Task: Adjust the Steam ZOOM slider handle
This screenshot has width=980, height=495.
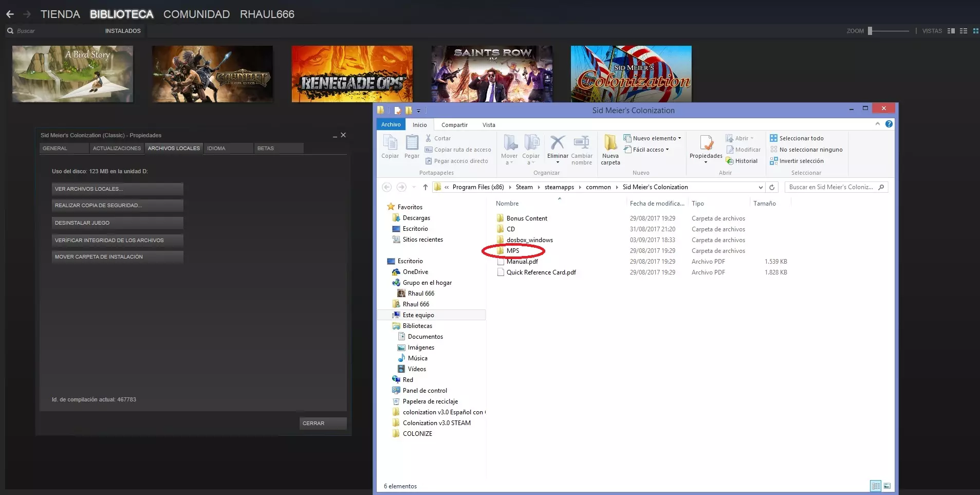Action: pos(870,31)
